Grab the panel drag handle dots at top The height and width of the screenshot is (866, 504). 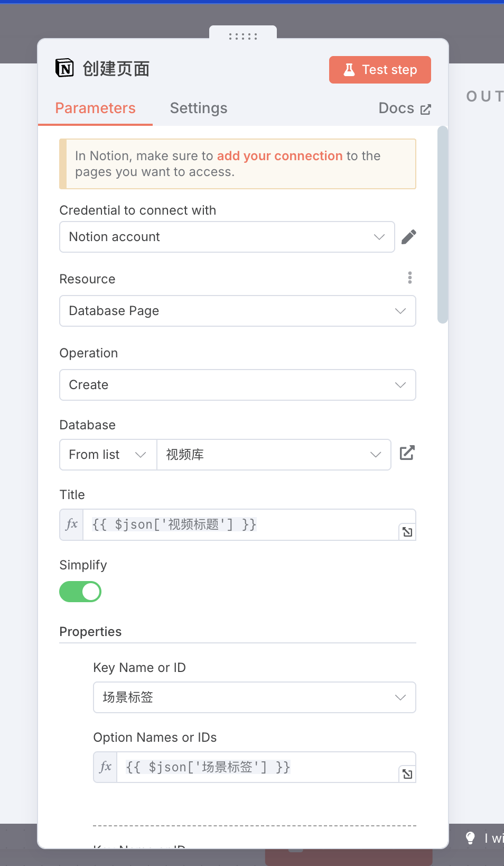tap(243, 36)
